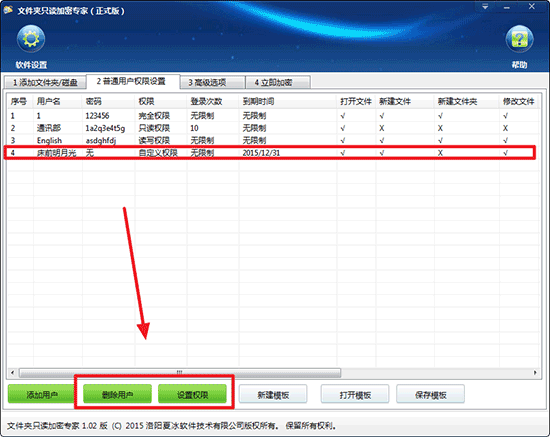Click the horizontal scrollbar thumb

[x=179, y=372]
